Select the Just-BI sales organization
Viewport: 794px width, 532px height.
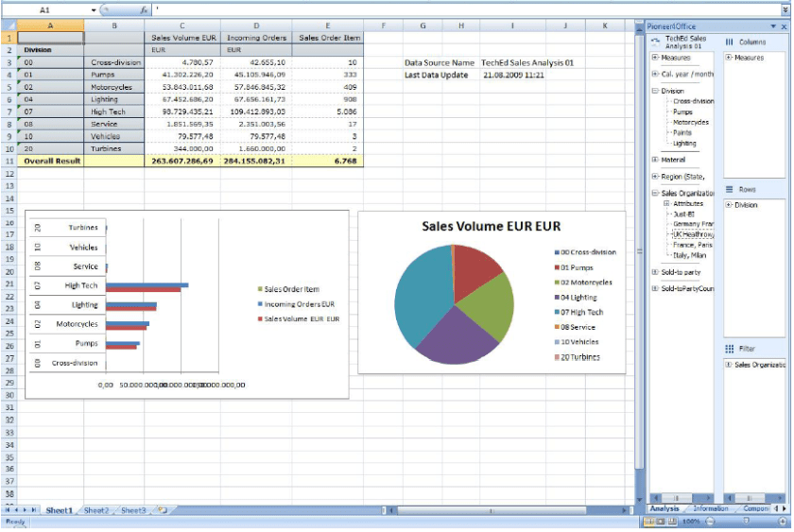point(683,215)
